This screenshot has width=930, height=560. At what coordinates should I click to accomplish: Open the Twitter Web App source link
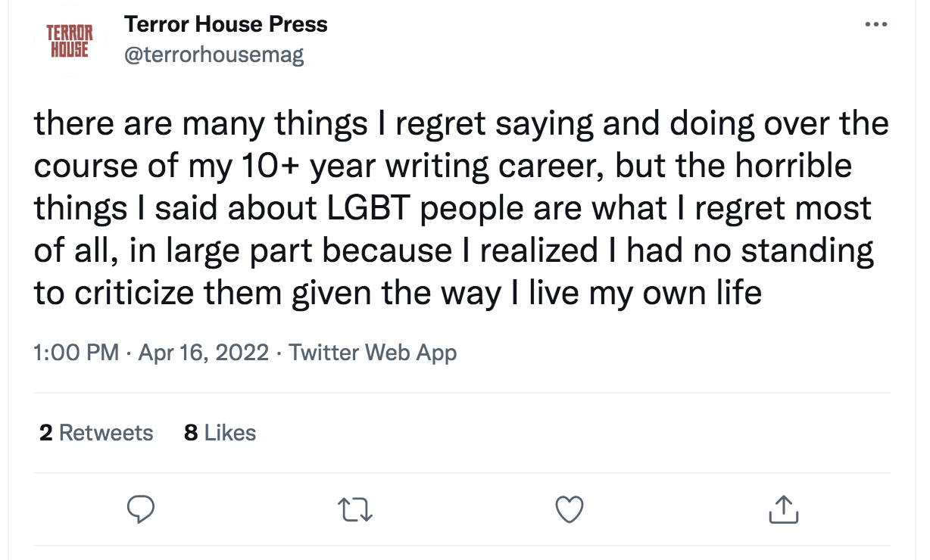pos(373,353)
